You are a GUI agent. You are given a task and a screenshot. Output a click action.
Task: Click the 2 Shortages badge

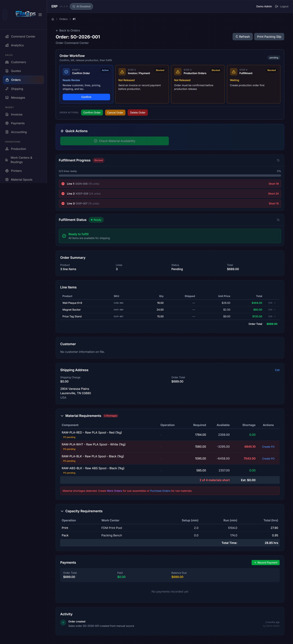(111, 416)
